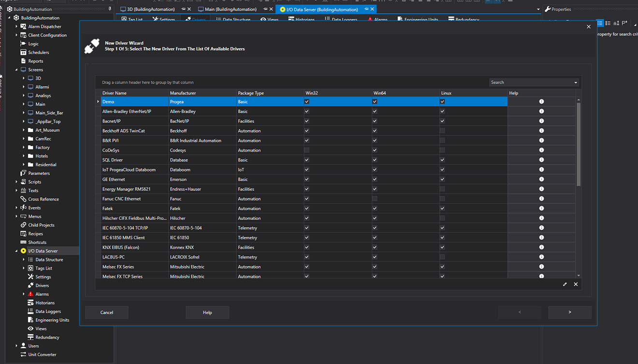Image resolution: width=638 pixels, height=364 pixels.
Task: Click the Next arrow button in the wizard
Action: (569, 312)
